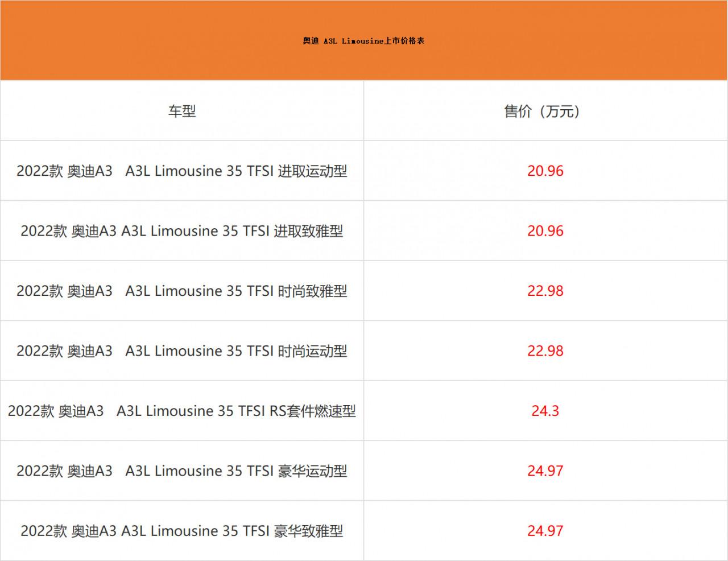Click the red 24.3 price
The width and height of the screenshot is (728, 561).
[545, 411]
